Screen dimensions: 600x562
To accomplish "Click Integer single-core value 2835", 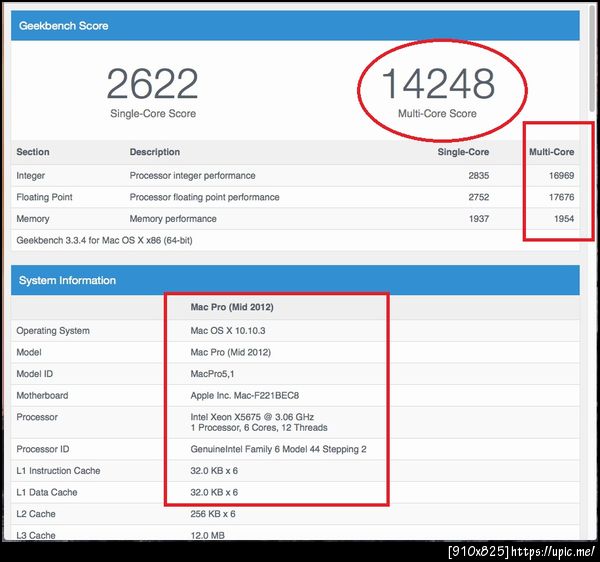I will 479,176.
